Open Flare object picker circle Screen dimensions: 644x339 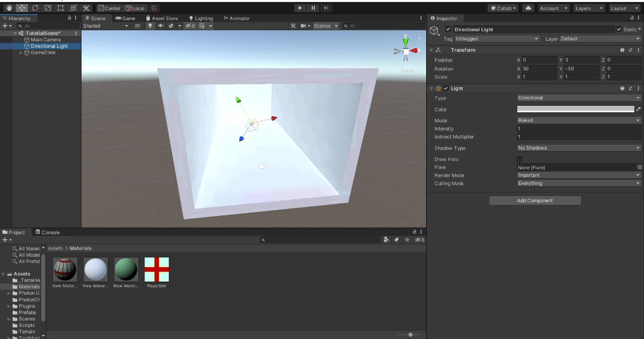pos(639,167)
